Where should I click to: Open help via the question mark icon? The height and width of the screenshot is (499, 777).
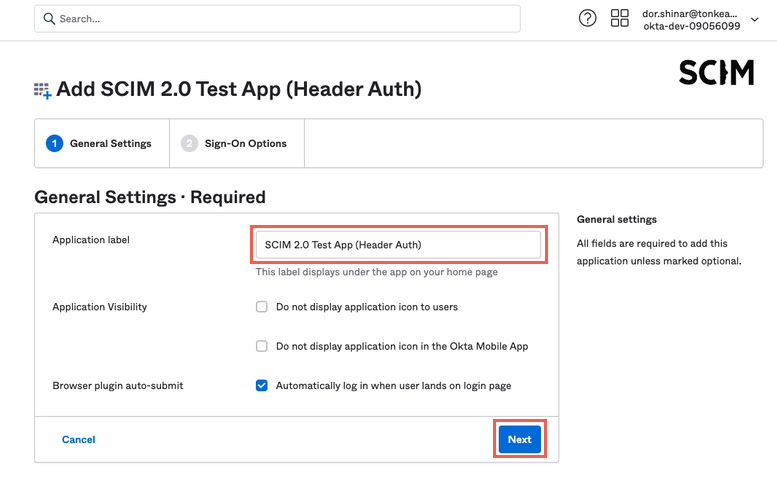[x=588, y=19]
